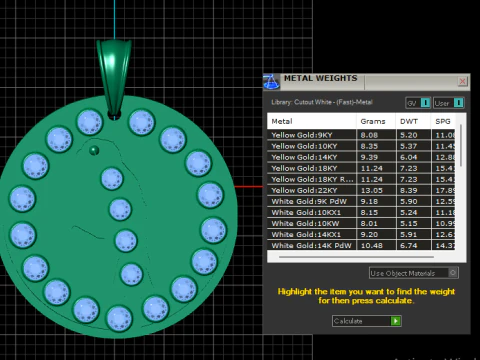Click the 5.20 DWT value for 9KY
The image size is (480, 360).
click(x=408, y=135)
